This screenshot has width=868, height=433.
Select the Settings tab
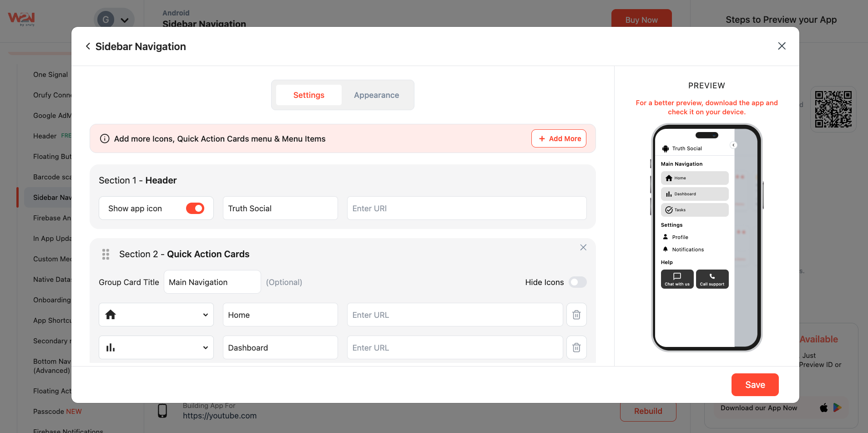(x=308, y=95)
